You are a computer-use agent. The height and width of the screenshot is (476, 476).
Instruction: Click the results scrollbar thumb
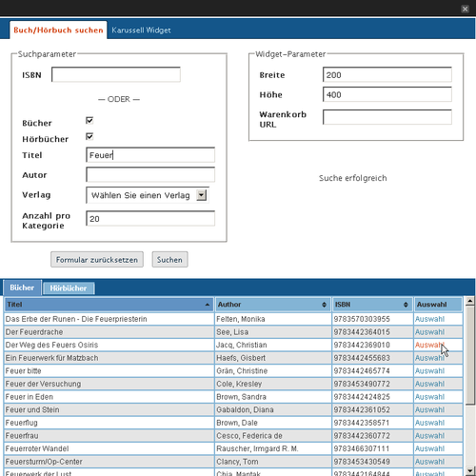coord(470,355)
